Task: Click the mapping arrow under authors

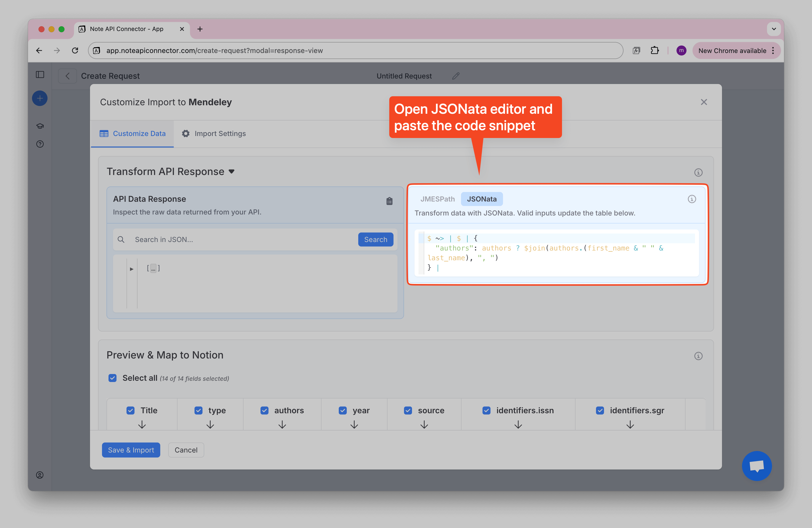Action: (x=282, y=425)
